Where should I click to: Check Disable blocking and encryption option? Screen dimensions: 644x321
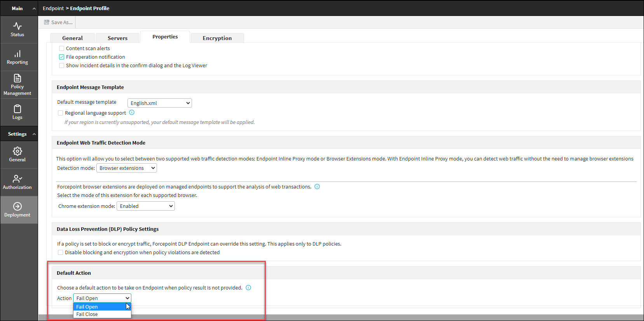pos(60,253)
